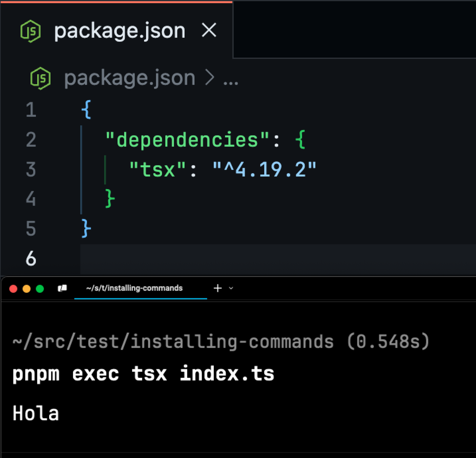
Task: Click line number 5 in the gutter
Action: [x=31, y=229]
